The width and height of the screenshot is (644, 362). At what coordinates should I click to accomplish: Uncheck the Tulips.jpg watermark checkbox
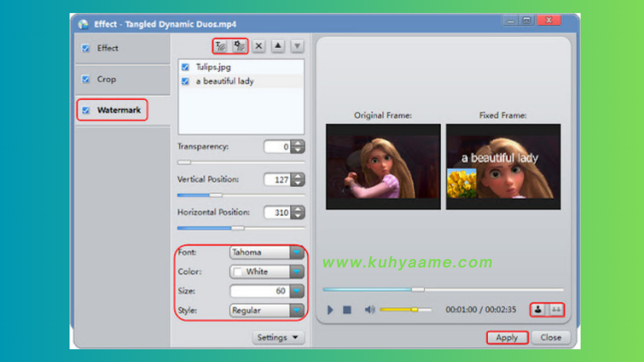(x=185, y=67)
